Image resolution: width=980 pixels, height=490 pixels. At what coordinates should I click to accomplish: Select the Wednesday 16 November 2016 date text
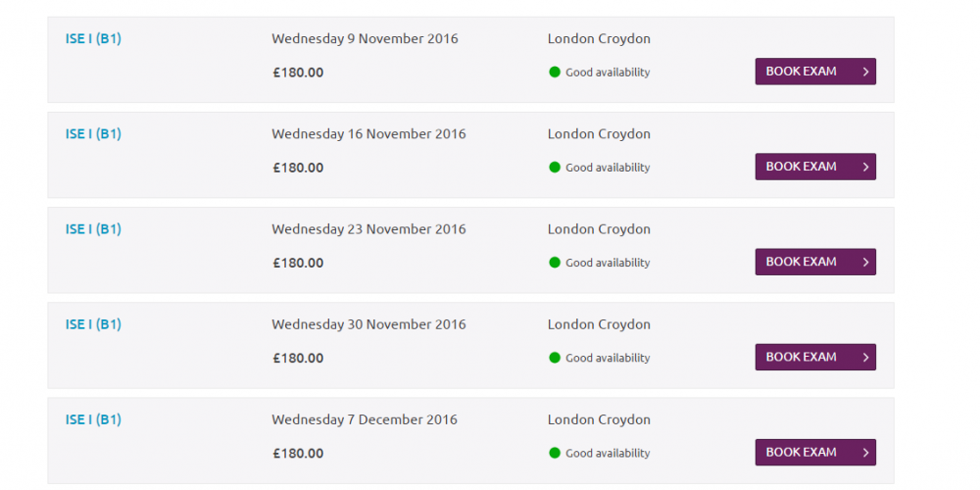coord(368,133)
